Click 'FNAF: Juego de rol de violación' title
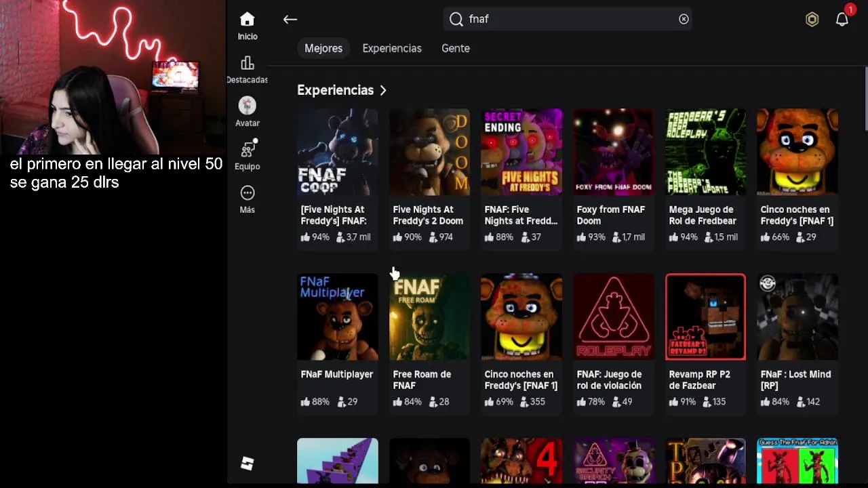Image resolution: width=868 pixels, height=488 pixels. click(x=609, y=380)
